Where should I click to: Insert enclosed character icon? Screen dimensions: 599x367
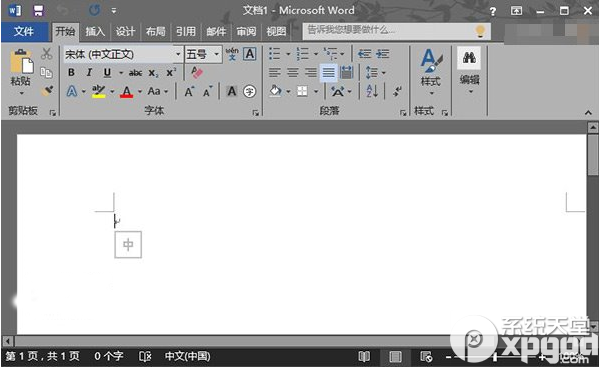point(249,91)
